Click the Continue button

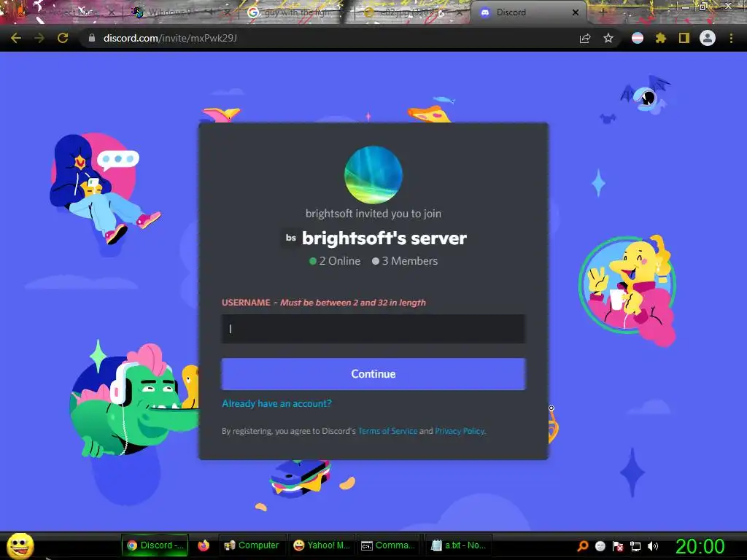click(x=373, y=374)
